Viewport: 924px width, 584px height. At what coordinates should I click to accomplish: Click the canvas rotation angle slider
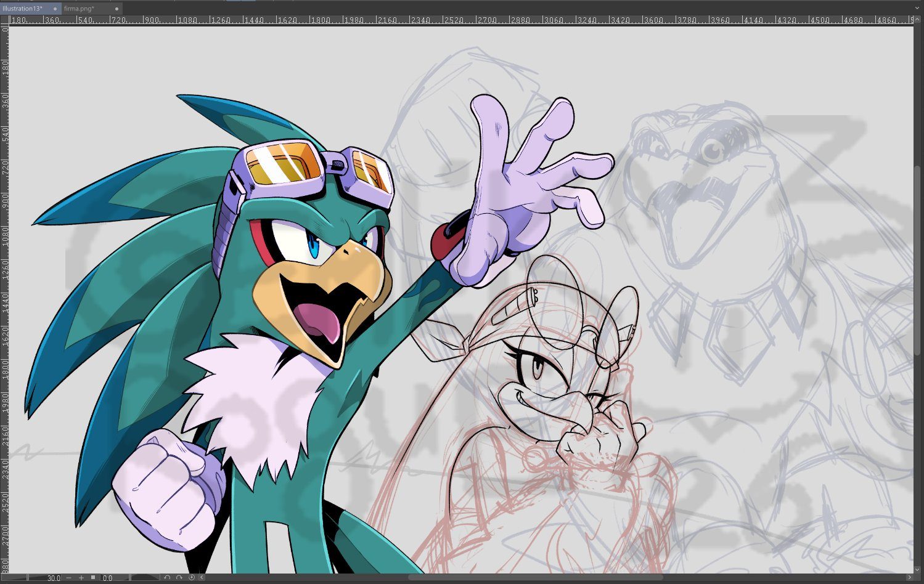click(x=145, y=578)
